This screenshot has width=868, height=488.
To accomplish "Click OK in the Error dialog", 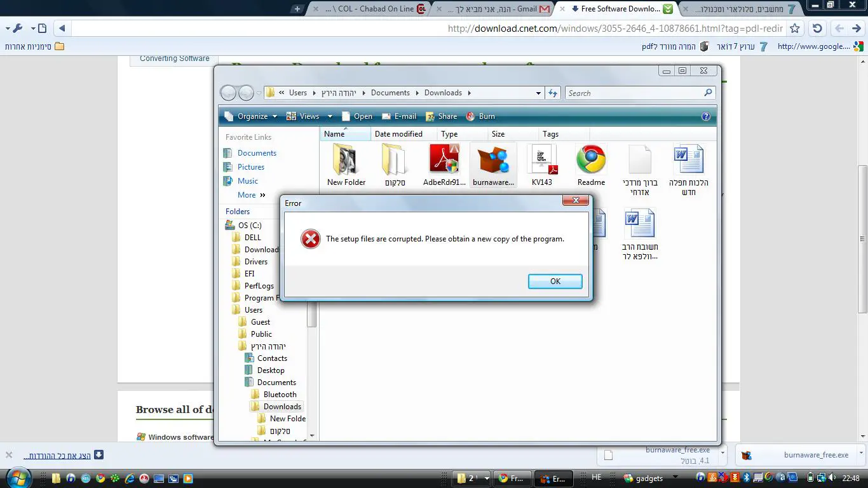I will point(555,281).
